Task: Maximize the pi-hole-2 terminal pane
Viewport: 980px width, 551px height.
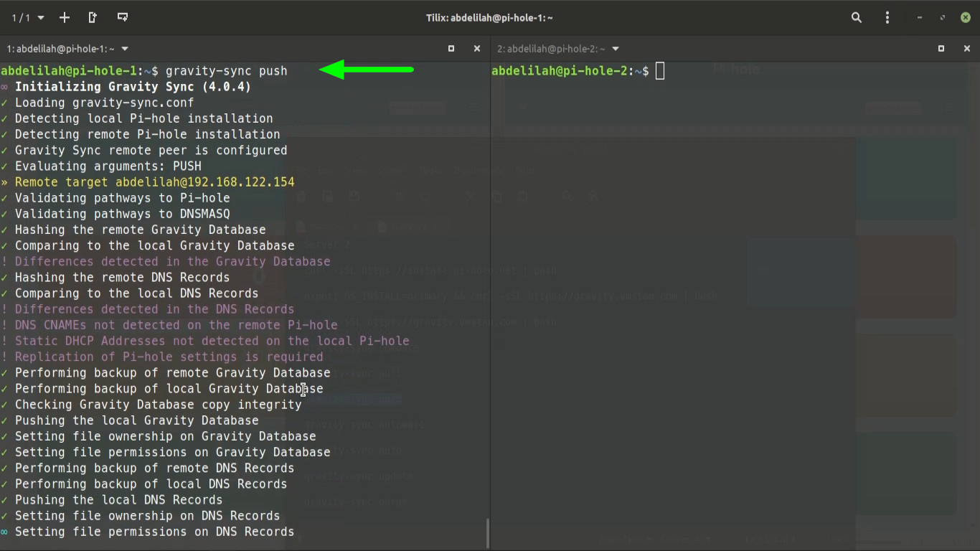Action: click(x=941, y=49)
